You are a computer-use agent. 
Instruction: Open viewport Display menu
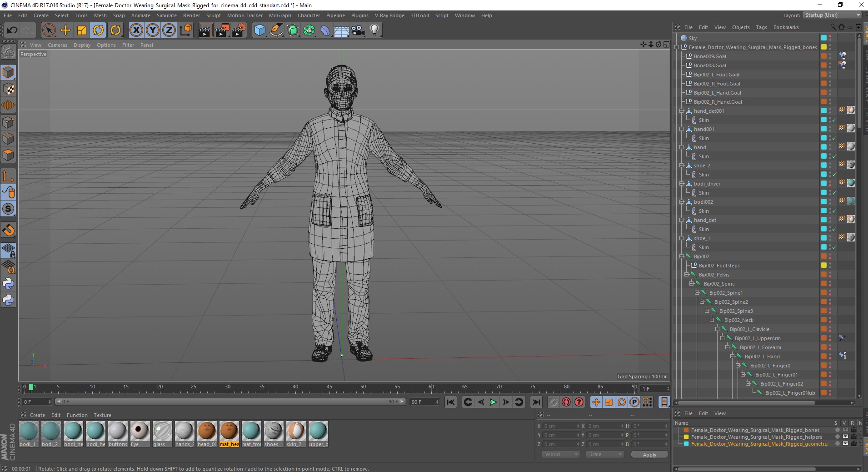coord(82,45)
